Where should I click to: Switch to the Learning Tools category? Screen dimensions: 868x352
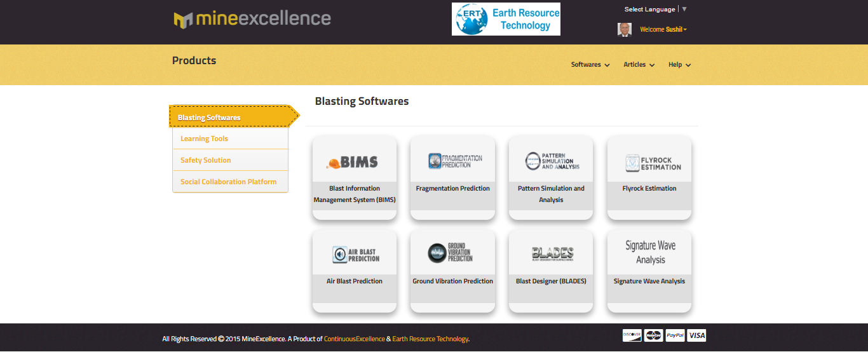[x=204, y=139]
